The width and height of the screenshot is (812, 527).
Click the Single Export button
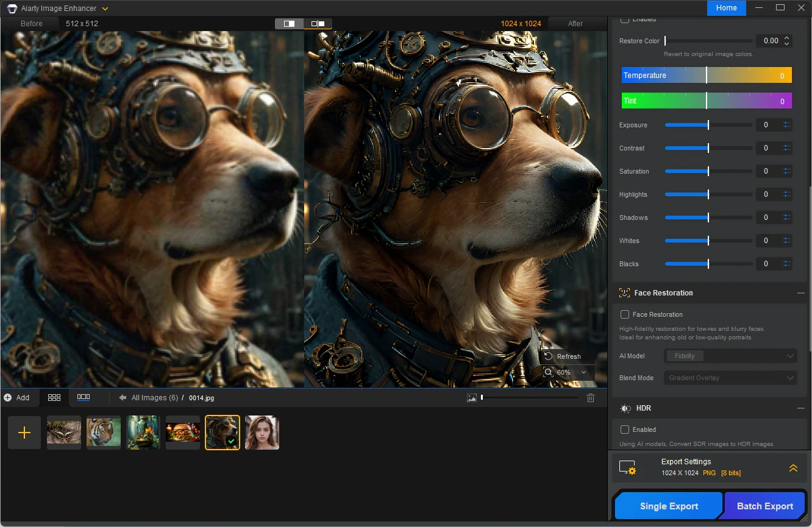(669, 506)
